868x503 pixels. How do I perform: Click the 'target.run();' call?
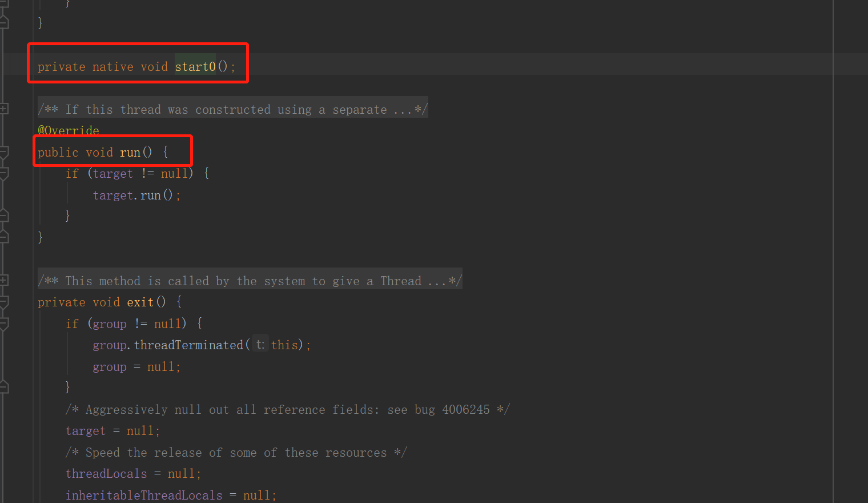[136, 195]
